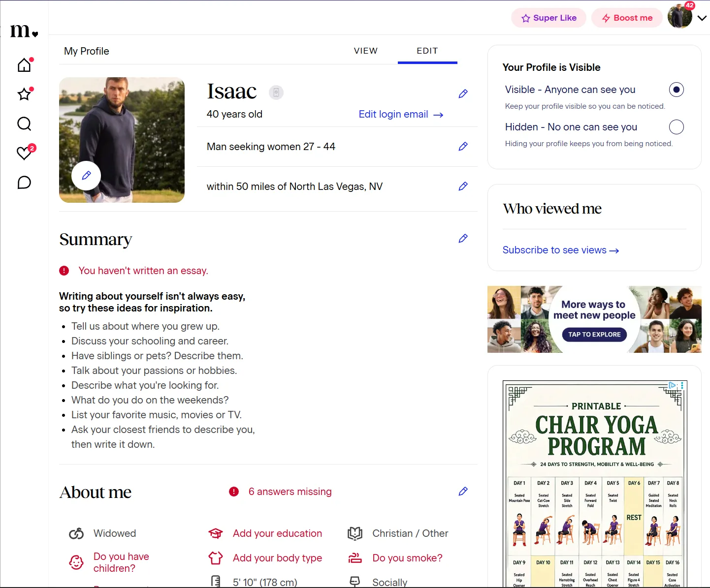Select 'Hidden - No one can see you' radio button
710x588 pixels.
coord(677,127)
